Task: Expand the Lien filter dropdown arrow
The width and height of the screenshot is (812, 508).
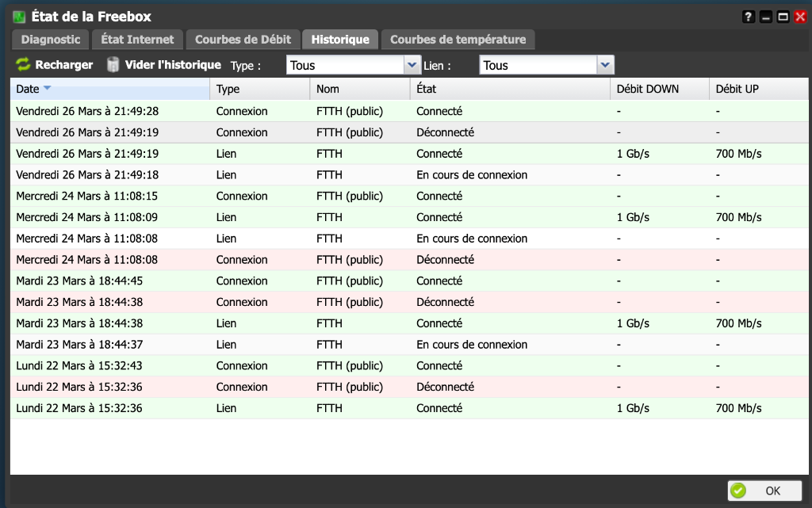Action: click(x=605, y=65)
